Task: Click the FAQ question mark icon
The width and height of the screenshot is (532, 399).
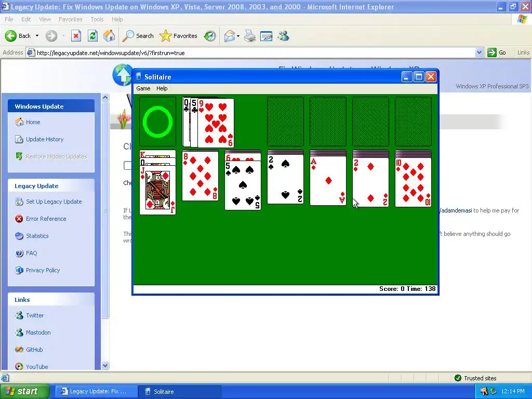Action: tap(19, 253)
